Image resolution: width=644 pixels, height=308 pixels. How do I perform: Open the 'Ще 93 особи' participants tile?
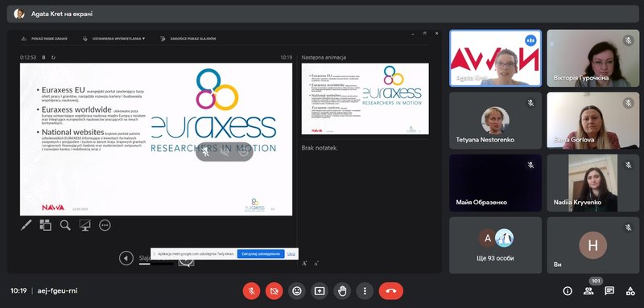point(495,245)
